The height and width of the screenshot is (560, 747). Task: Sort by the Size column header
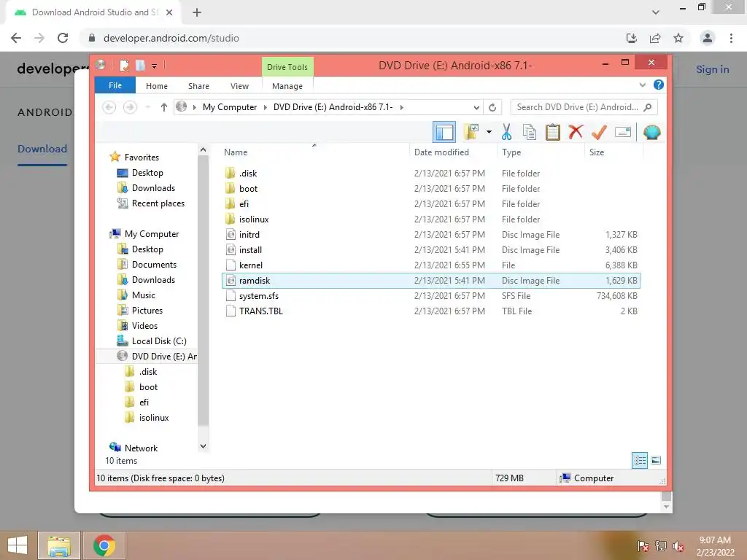click(x=597, y=152)
